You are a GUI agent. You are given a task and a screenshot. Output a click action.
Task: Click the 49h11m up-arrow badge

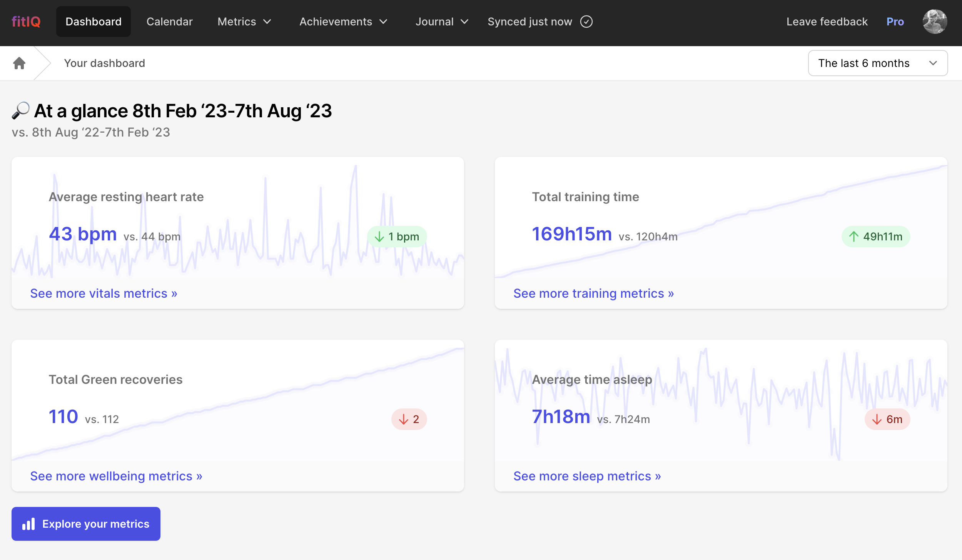pos(875,237)
